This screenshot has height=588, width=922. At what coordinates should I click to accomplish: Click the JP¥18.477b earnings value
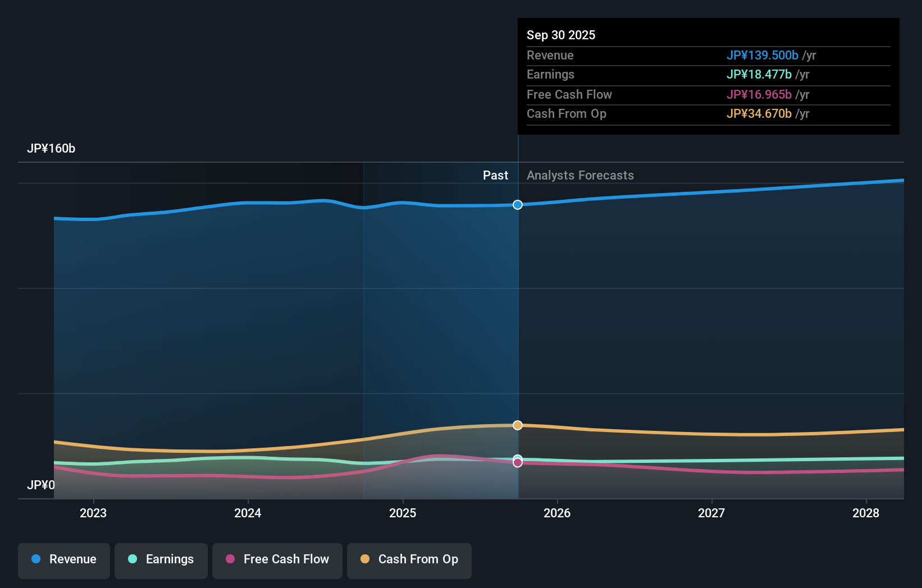[759, 75]
